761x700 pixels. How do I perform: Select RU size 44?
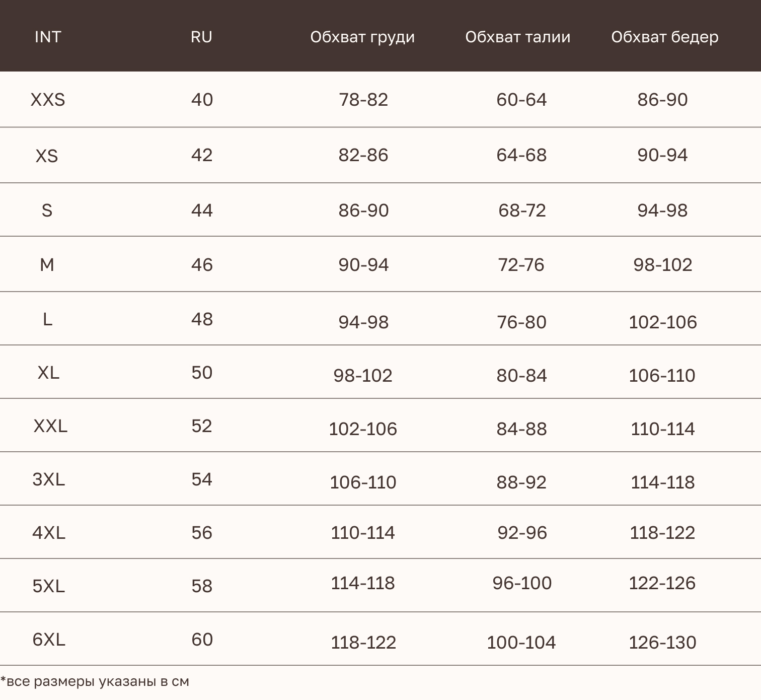202,210
